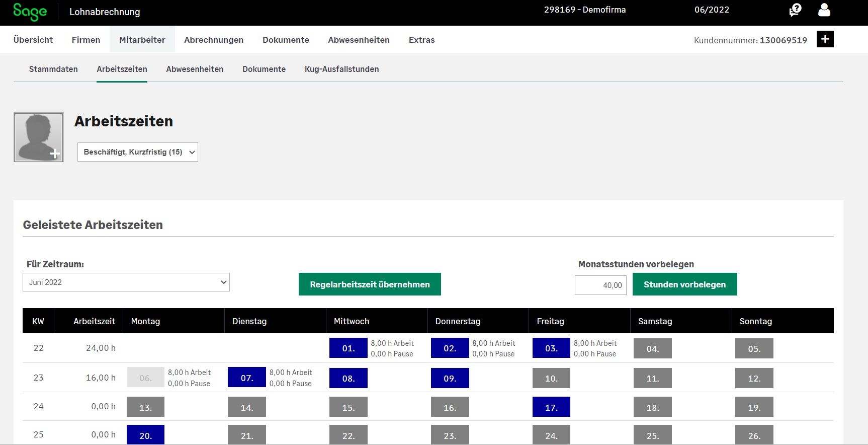
Task: Switch to the Kug-Ausfallstunden tab
Action: click(342, 69)
